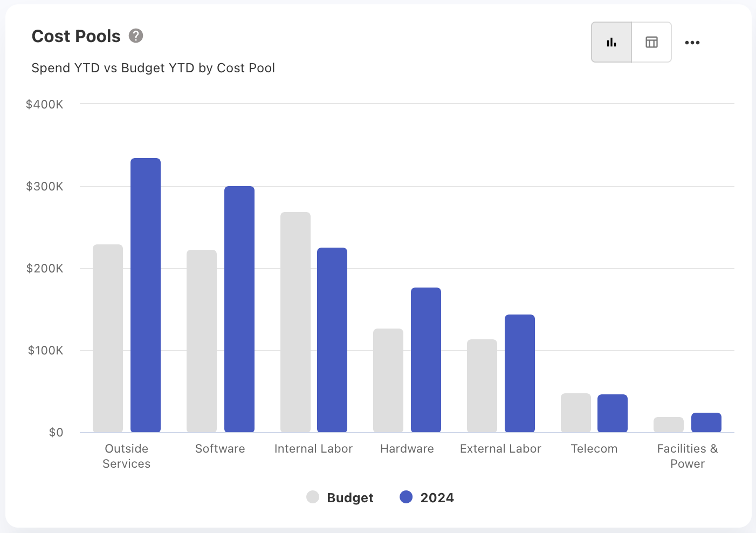This screenshot has width=756, height=533.
Task: Select the Telecom Budget gray bar
Action: click(576, 413)
